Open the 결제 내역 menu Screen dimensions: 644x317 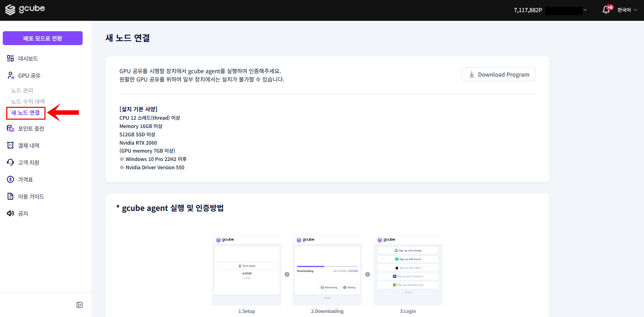pyautogui.click(x=28, y=145)
